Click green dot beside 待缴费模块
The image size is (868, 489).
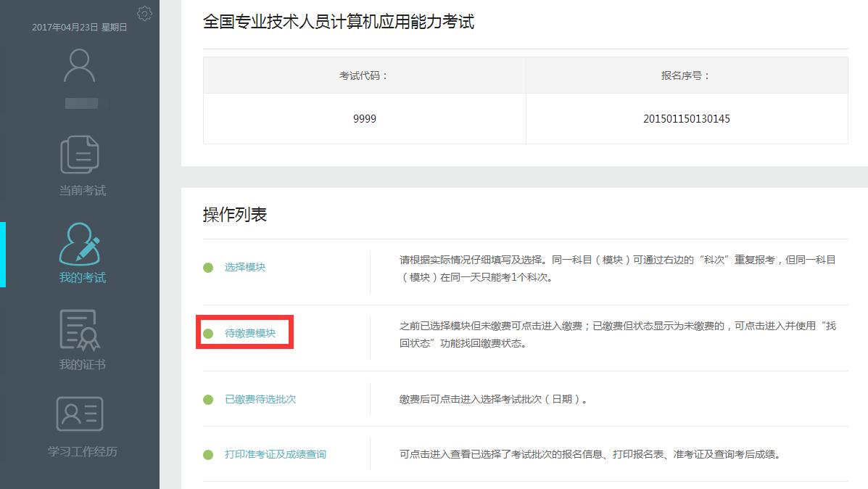tap(208, 334)
